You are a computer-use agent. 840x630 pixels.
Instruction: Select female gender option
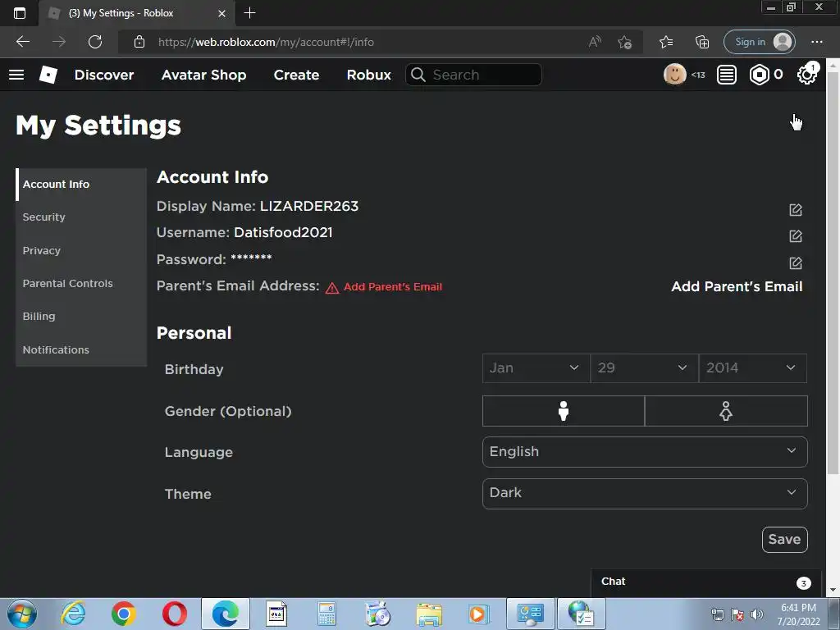point(726,411)
